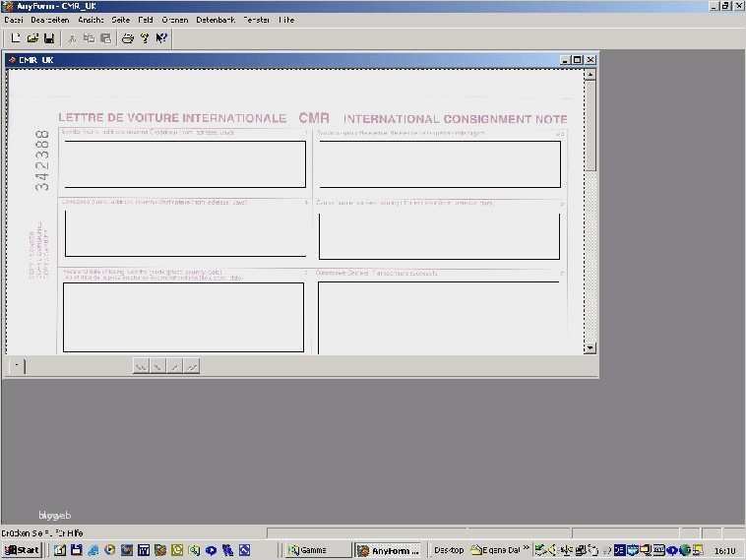
Task: Open the Seite menu
Action: click(120, 20)
